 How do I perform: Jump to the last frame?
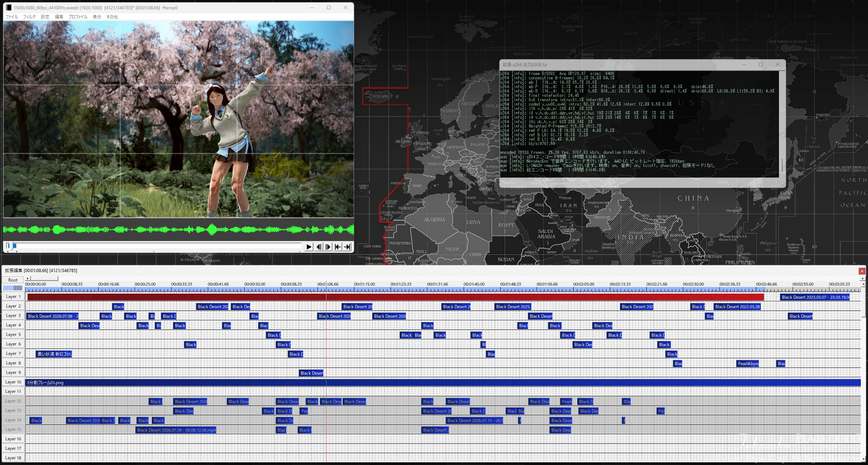point(348,247)
